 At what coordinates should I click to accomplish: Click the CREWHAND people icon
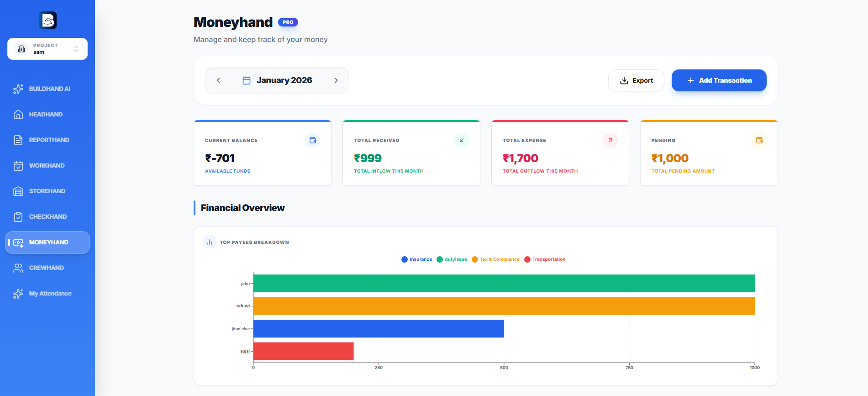click(x=18, y=268)
